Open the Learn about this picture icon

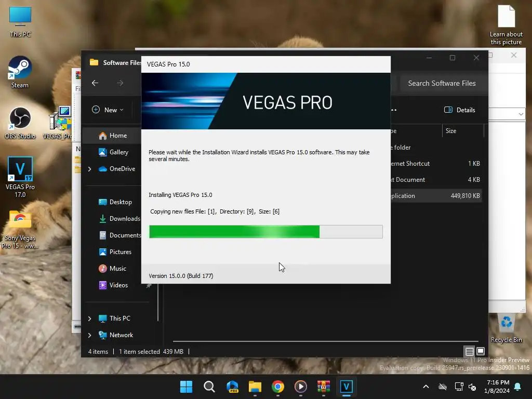point(506,24)
